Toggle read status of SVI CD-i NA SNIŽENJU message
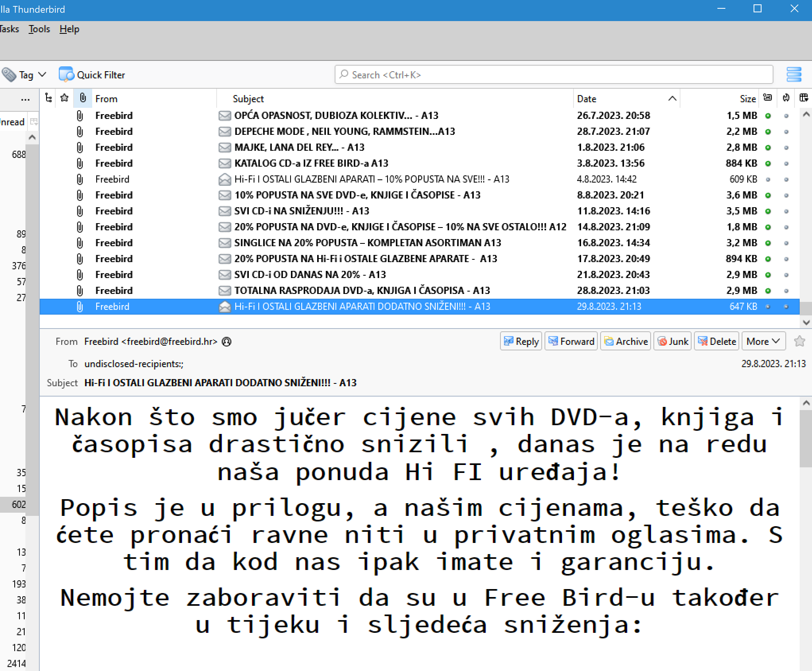Screen dimensions: 812x671 [768, 211]
